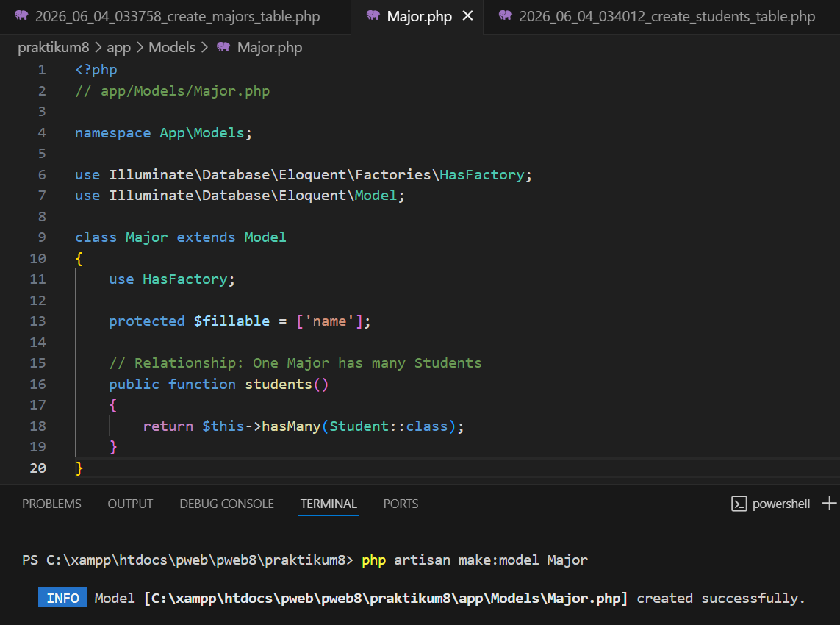Select the Major.php editor tab
This screenshot has width=840, height=625.
click(419, 17)
